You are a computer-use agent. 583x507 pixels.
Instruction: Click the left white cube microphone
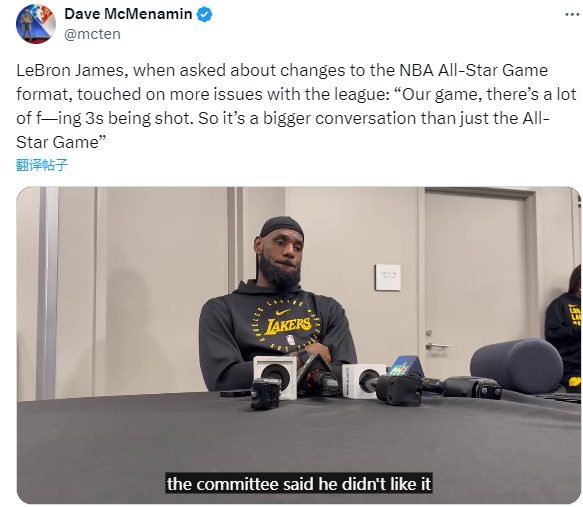[x=275, y=375]
